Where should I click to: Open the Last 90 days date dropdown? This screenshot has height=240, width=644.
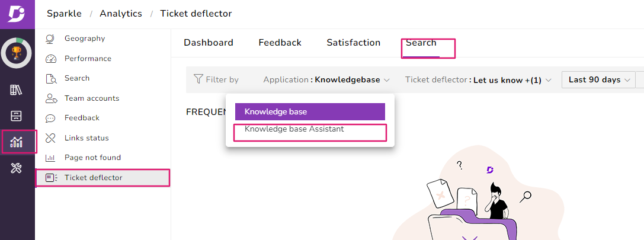(598, 80)
